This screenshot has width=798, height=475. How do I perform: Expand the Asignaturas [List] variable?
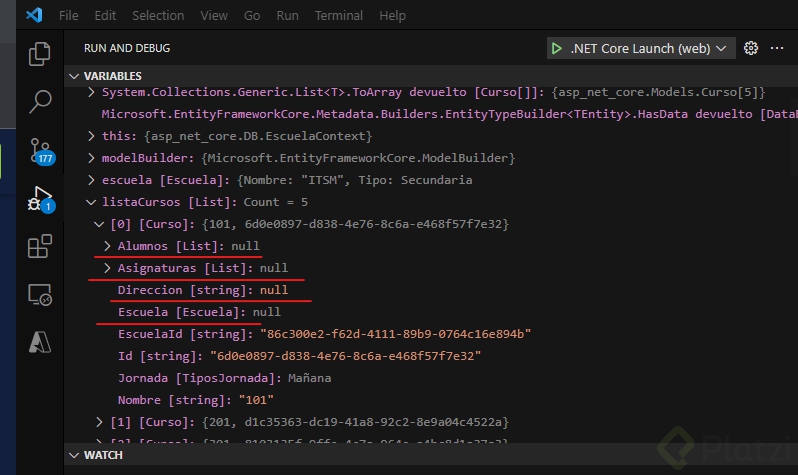click(x=109, y=268)
